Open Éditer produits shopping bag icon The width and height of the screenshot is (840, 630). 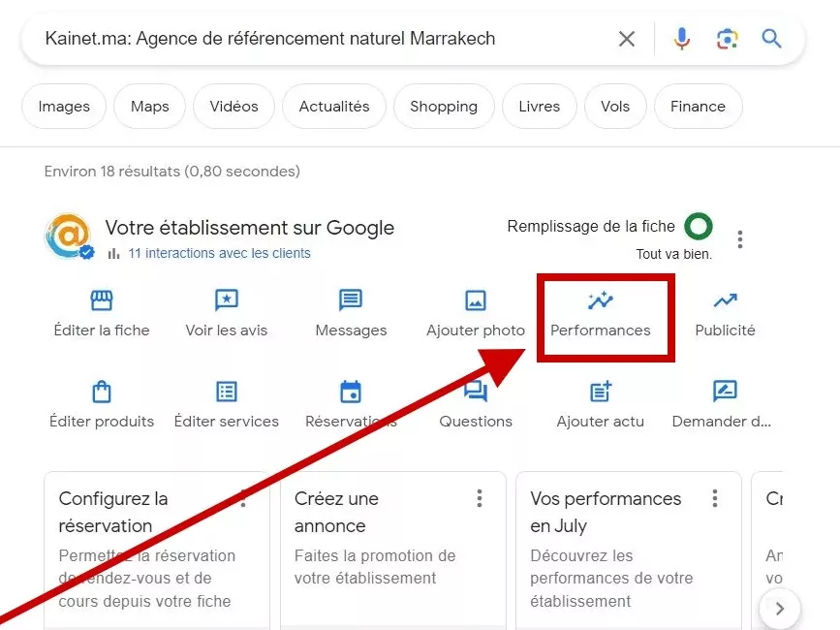(102, 392)
